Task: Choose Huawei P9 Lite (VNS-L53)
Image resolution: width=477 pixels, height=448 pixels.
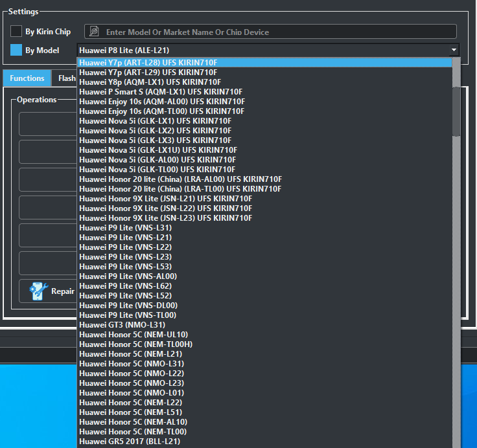Action: 264,267
